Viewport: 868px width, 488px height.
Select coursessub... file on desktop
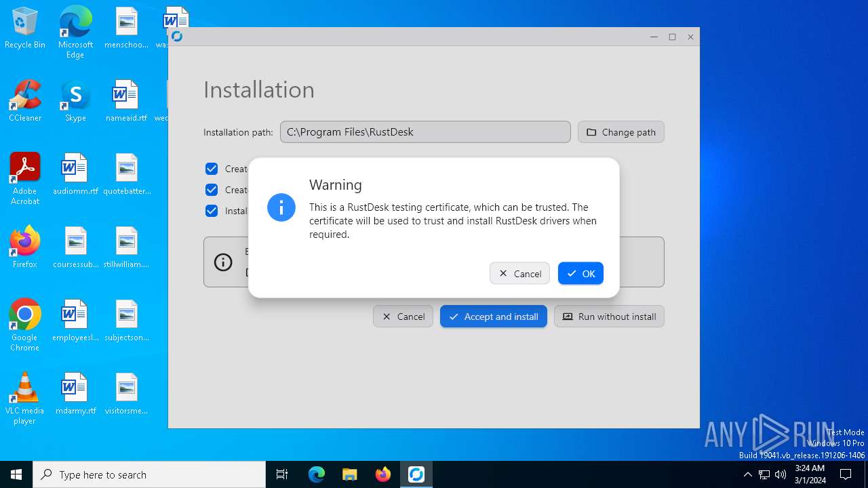(x=75, y=248)
